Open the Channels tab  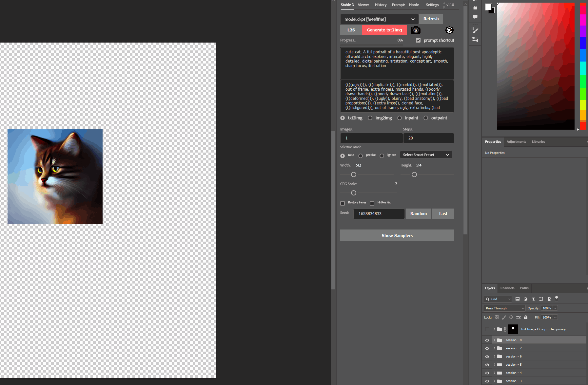click(507, 288)
